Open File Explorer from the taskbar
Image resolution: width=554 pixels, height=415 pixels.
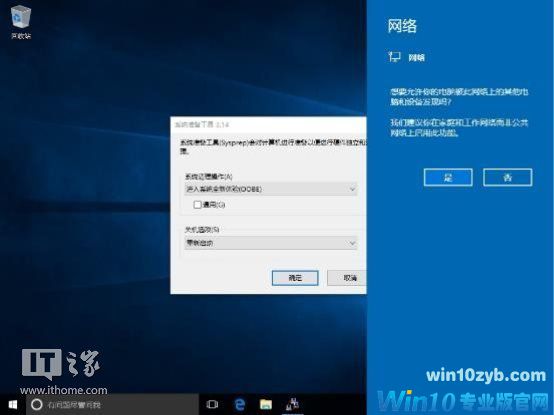pos(266,404)
